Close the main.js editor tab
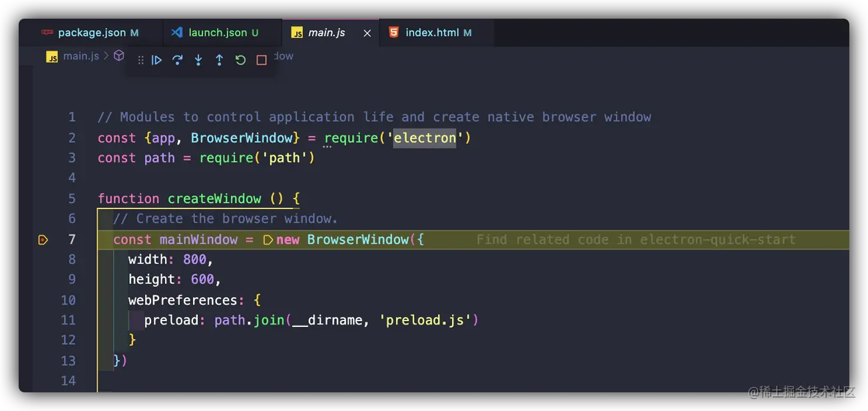868x411 pixels. coord(367,33)
